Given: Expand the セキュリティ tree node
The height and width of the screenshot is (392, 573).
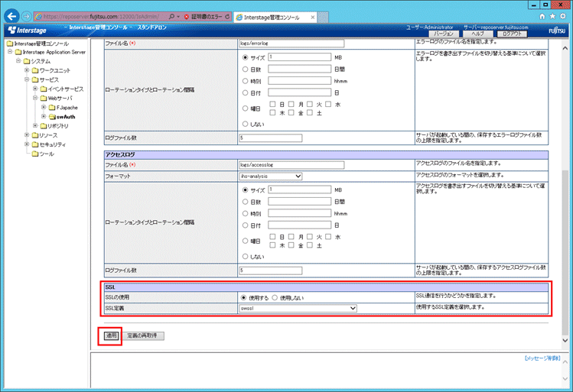Looking at the screenshot, I should pos(27,144).
